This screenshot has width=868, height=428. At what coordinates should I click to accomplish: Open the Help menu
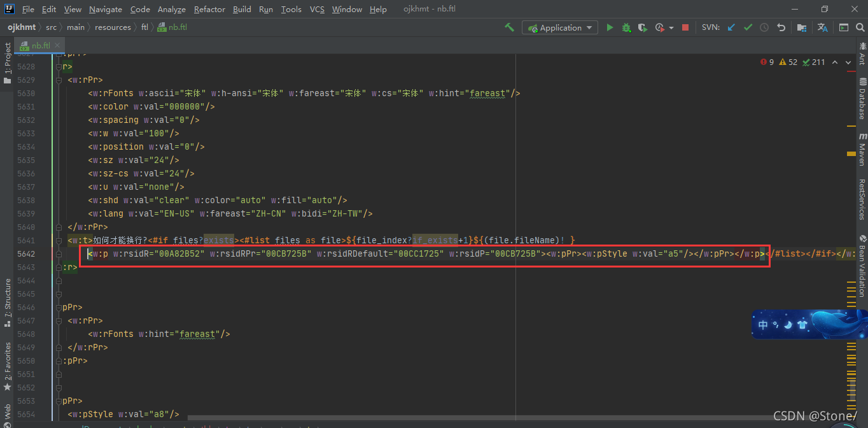(378, 9)
